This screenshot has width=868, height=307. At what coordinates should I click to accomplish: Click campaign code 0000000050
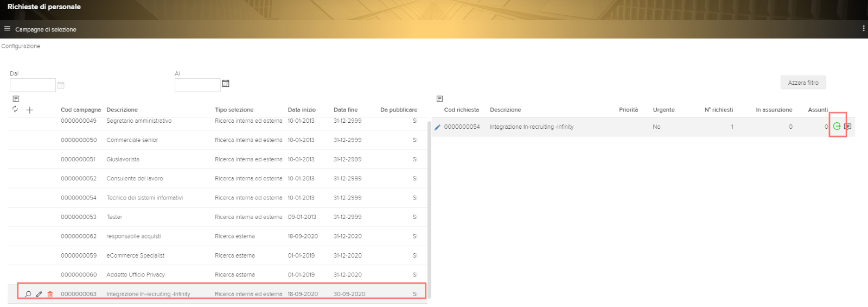coord(79,140)
